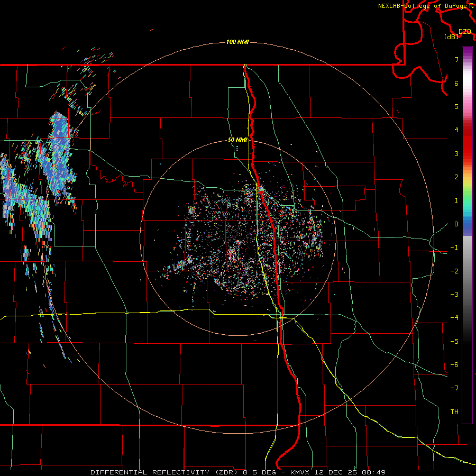Click the purple top of color bar
The image size is (476, 476).
[467, 52]
